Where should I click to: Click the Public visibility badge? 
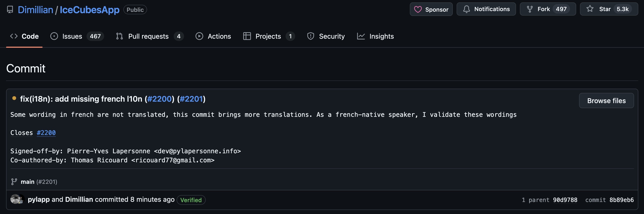[x=135, y=10]
